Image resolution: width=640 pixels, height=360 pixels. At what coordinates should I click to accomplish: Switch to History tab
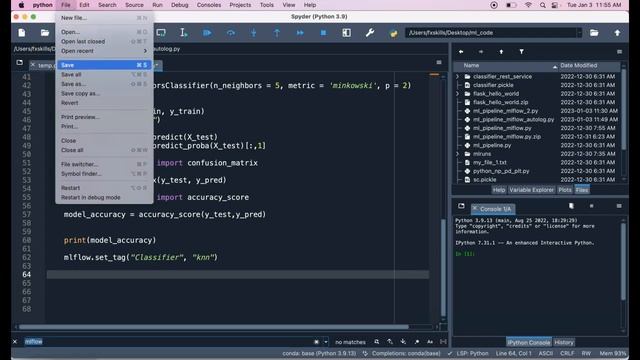coord(564,342)
